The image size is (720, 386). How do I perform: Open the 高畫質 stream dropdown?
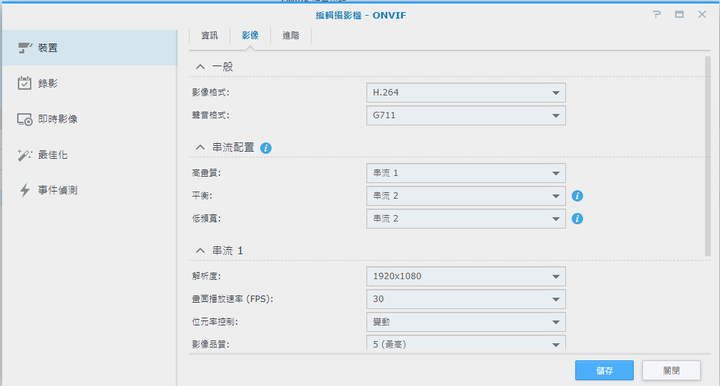pyautogui.click(x=466, y=173)
